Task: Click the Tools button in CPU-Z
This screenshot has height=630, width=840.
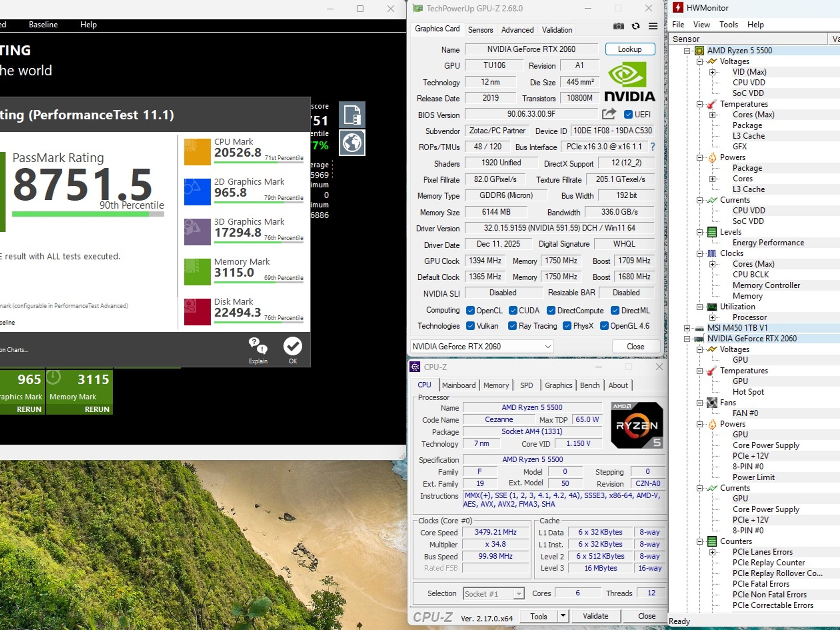Action: 539,616
